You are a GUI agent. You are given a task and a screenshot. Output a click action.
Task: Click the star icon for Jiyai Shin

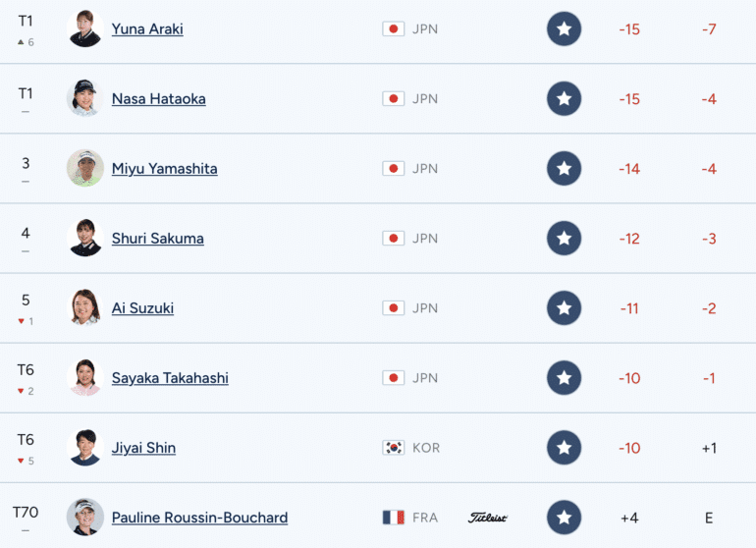coord(564,448)
